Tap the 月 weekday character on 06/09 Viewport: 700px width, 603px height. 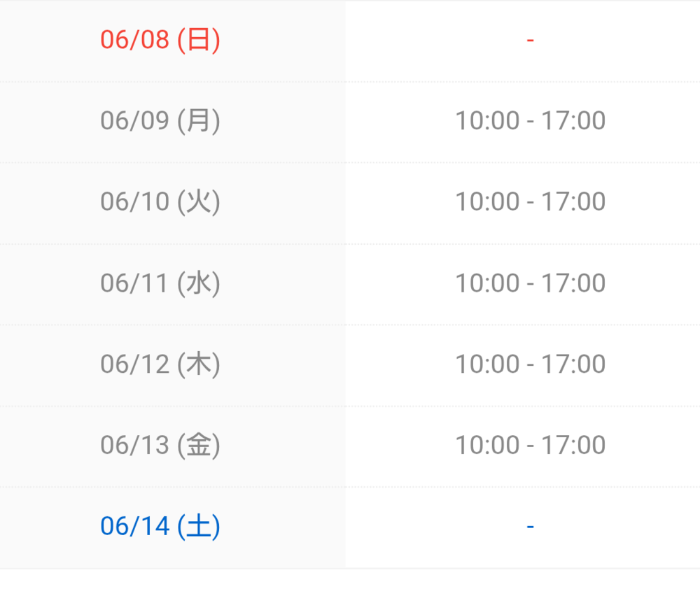pos(198,121)
